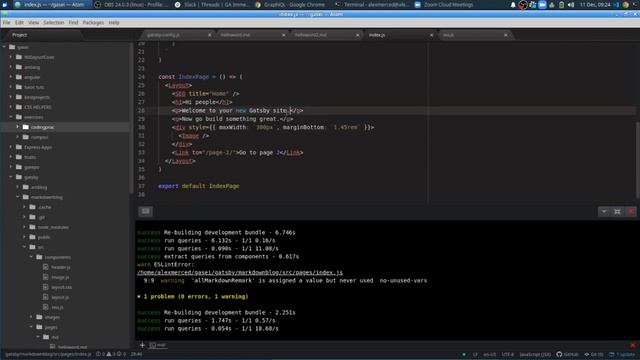Click the LF line ending selector
640x360 pixels.
coord(476,354)
